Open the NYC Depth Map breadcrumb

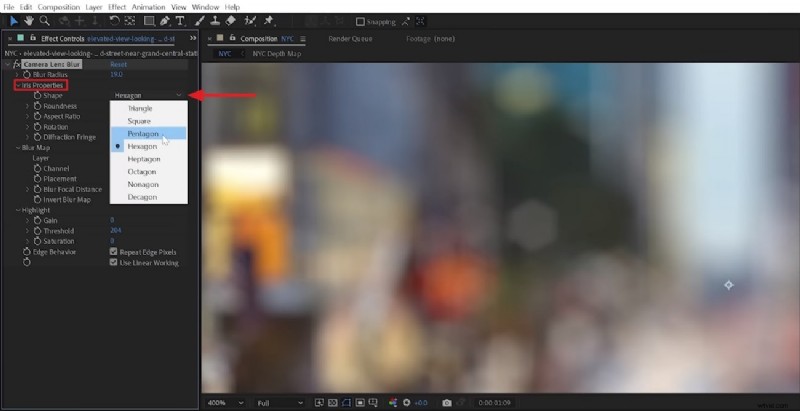tap(277, 54)
